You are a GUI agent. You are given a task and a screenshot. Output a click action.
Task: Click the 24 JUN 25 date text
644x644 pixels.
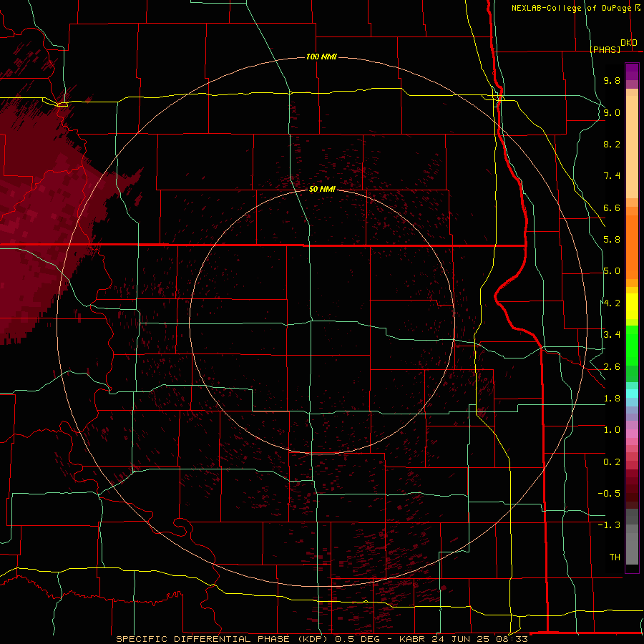click(462, 639)
